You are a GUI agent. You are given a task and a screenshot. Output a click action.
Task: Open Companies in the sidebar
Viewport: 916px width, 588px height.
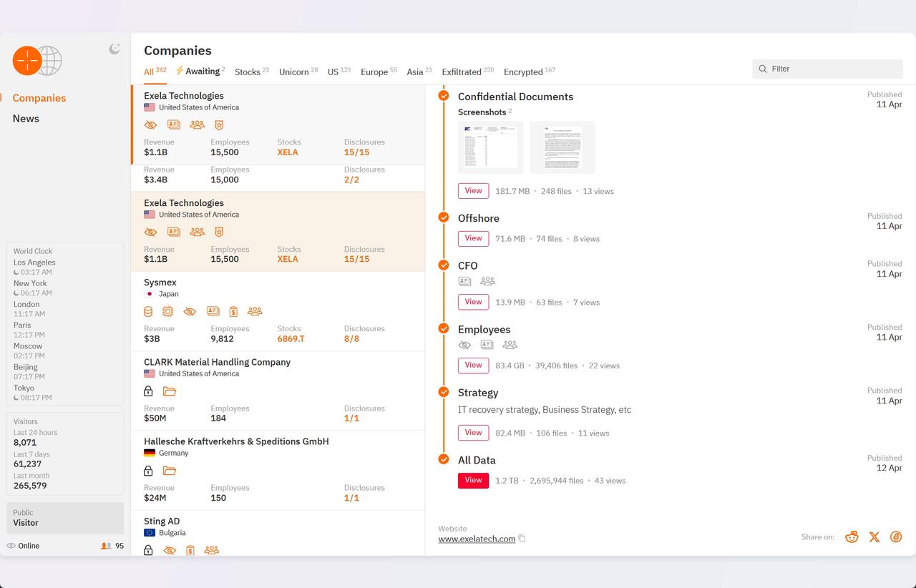pos(39,98)
